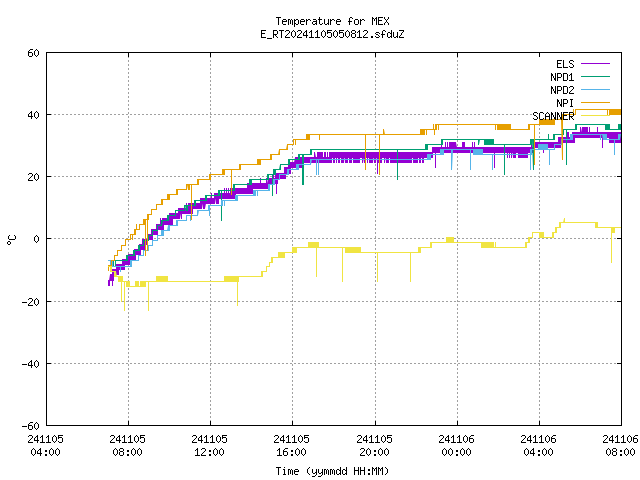This screenshot has height=480, width=640.
Task: Click the y-axis label -40
Action: point(31,364)
